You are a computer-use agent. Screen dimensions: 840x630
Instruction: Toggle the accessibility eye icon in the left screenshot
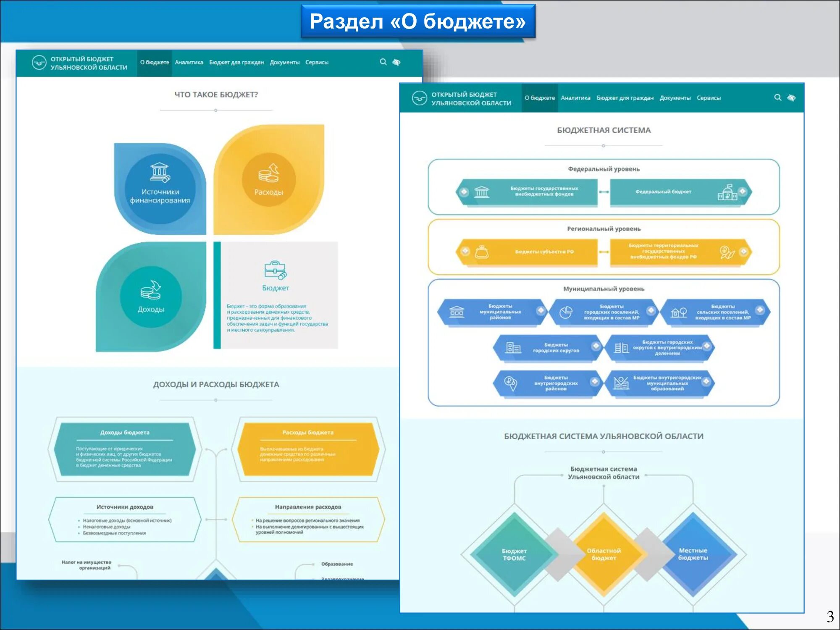click(x=396, y=62)
